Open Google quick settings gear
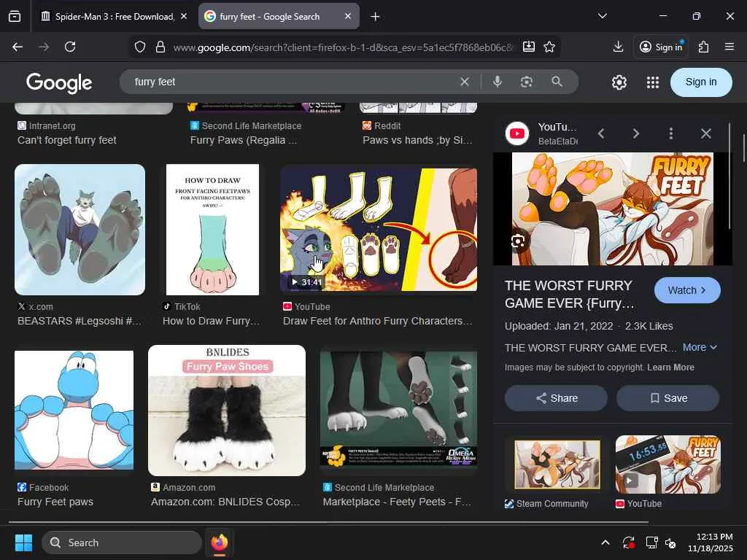 (619, 82)
